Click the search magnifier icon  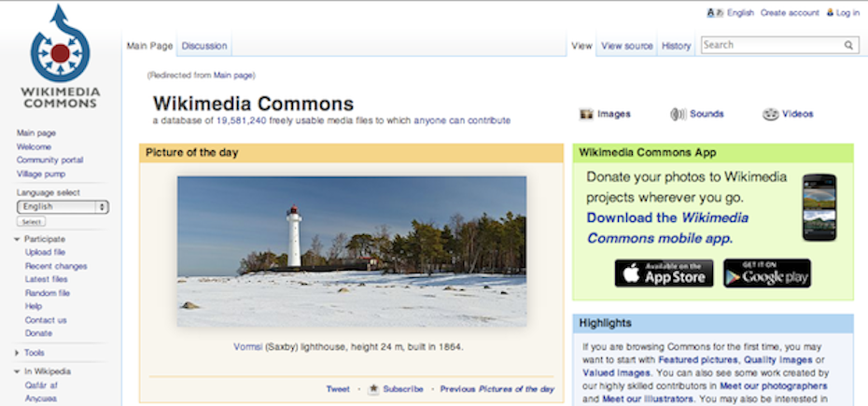click(848, 46)
